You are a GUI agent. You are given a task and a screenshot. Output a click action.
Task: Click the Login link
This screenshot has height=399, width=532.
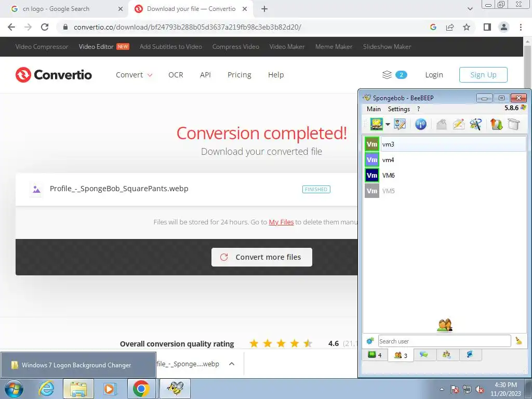coord(434,75)
